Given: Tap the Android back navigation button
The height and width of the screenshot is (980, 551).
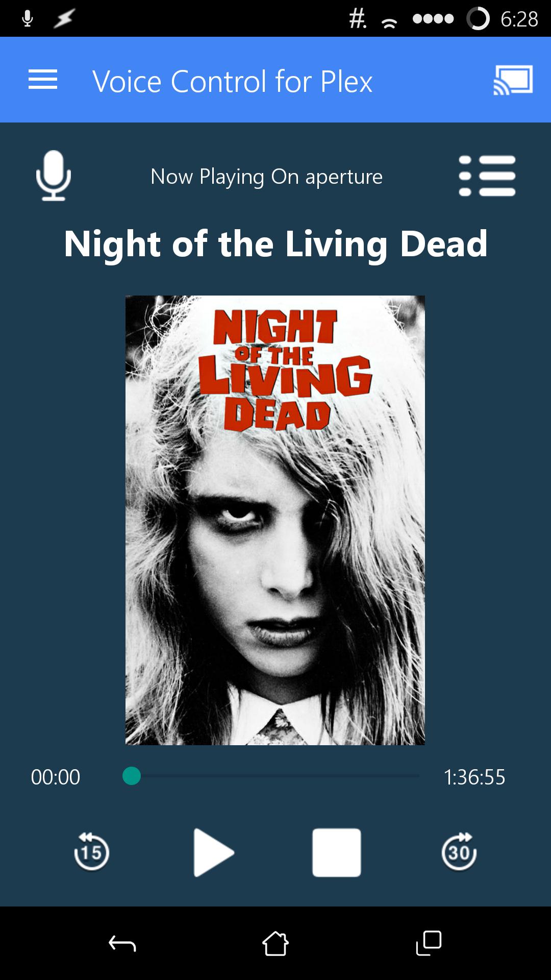Looking at the screenshot, I should click(122, 943).
